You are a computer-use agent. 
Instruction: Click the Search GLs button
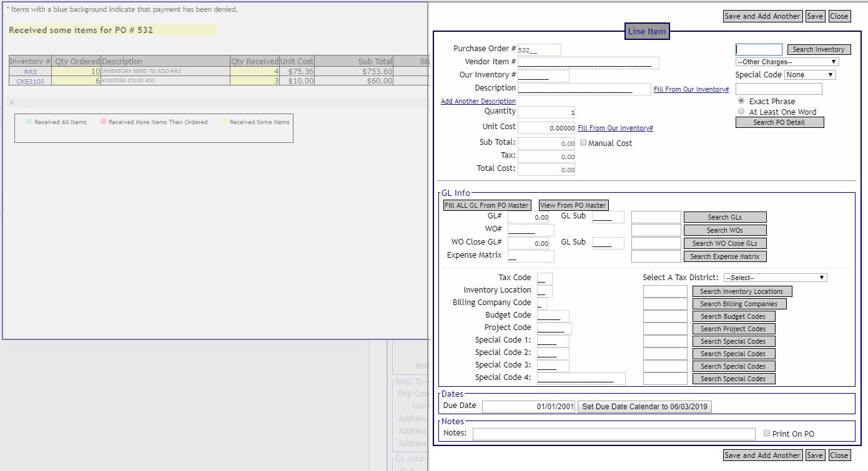tap(725, 217)
